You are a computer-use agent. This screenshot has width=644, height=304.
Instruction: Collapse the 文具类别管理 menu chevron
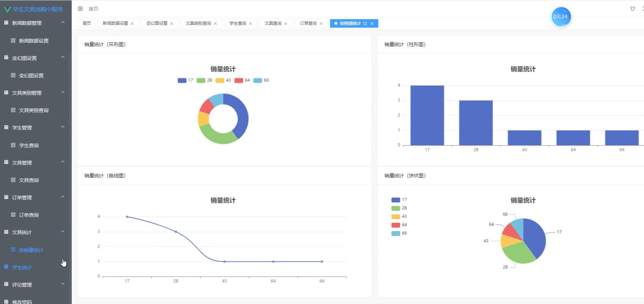click(x=63, y=92)
